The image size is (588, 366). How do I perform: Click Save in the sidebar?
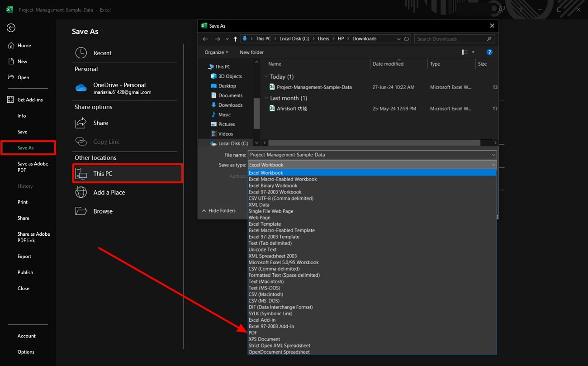click(22, 132)
